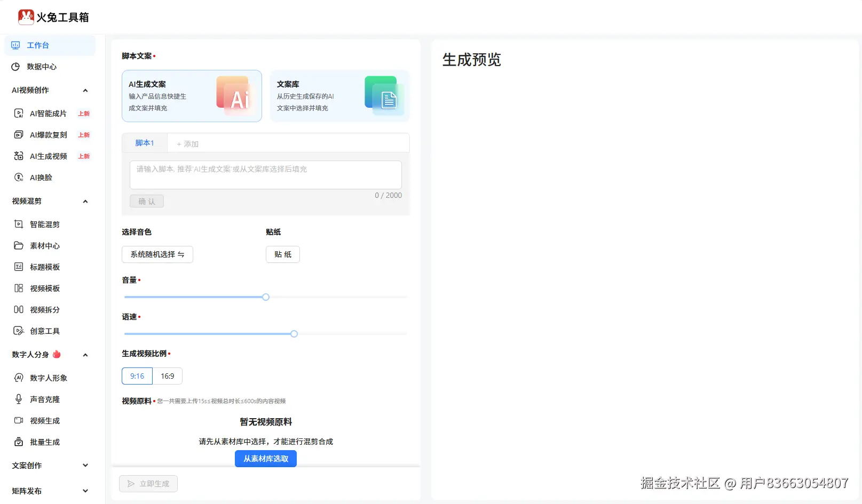
Task: Click the 立即生成 button
Action: [x=148, y=484]
